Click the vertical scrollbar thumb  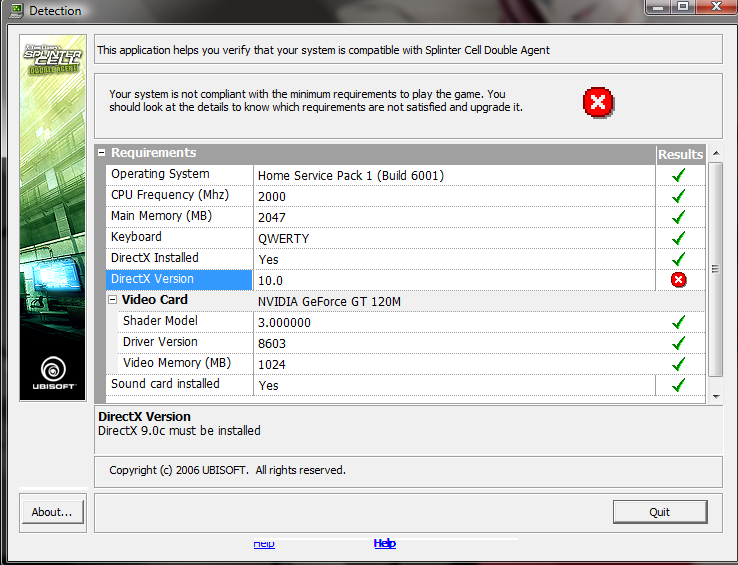(x=715, y=269)
